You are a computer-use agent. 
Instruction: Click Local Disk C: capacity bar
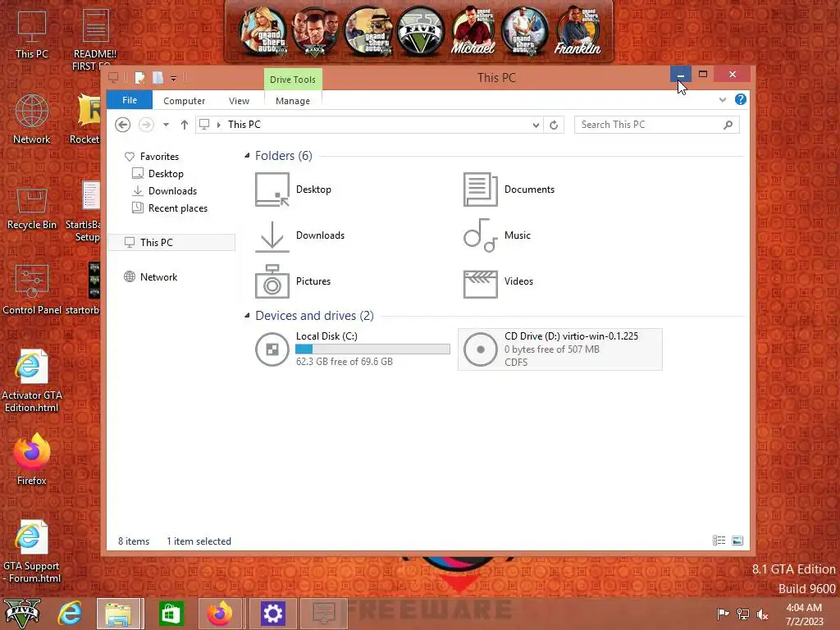click(373, 349)
